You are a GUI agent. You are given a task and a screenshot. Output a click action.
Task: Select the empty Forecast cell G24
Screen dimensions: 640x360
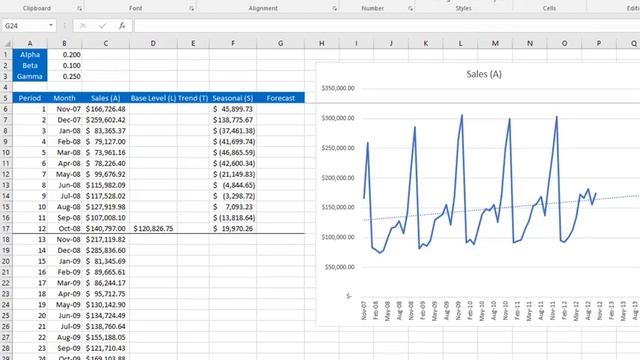pyautogui.click(x=280, y=304)
